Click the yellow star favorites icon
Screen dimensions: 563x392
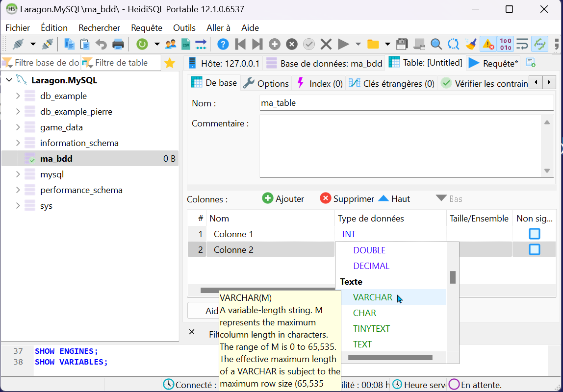point(170,63)
